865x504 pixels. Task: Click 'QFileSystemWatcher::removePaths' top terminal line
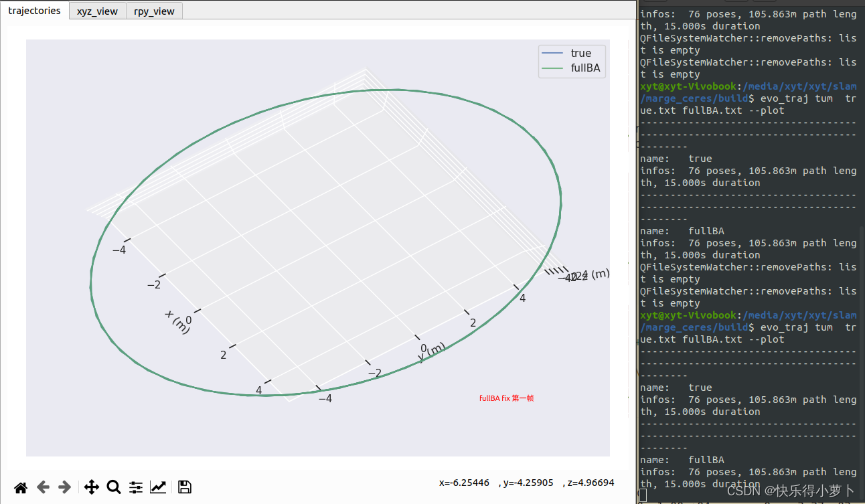click(x=748, y=44)
